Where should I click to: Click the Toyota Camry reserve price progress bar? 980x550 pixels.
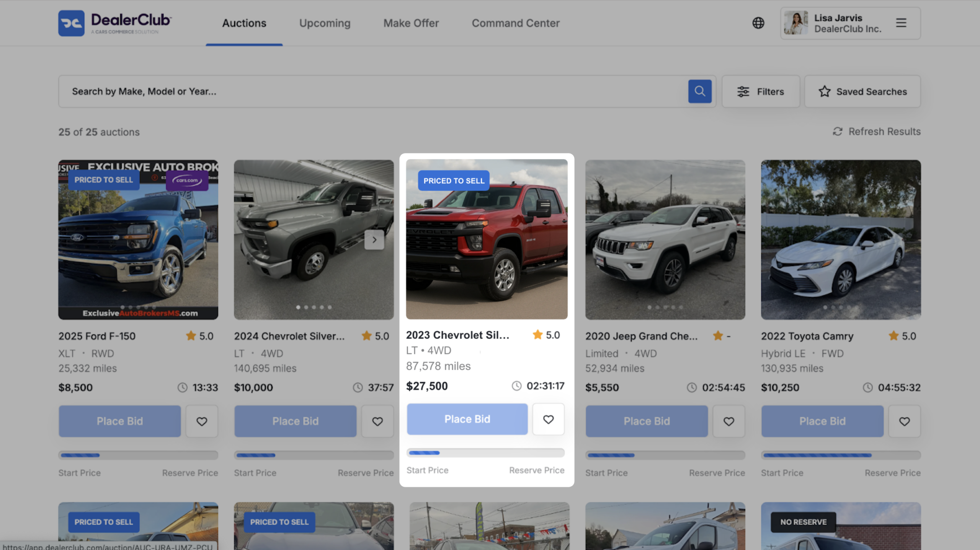coord(841,455)
